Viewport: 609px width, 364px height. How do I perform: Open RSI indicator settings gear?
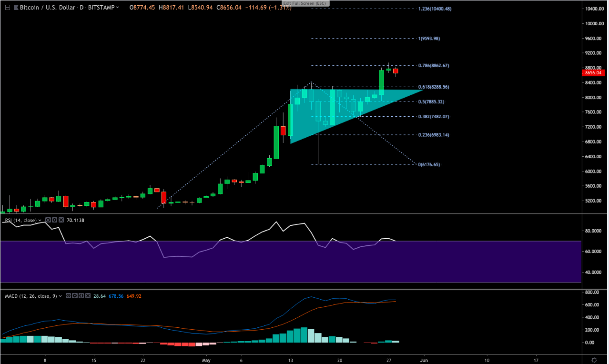point(54,220)
